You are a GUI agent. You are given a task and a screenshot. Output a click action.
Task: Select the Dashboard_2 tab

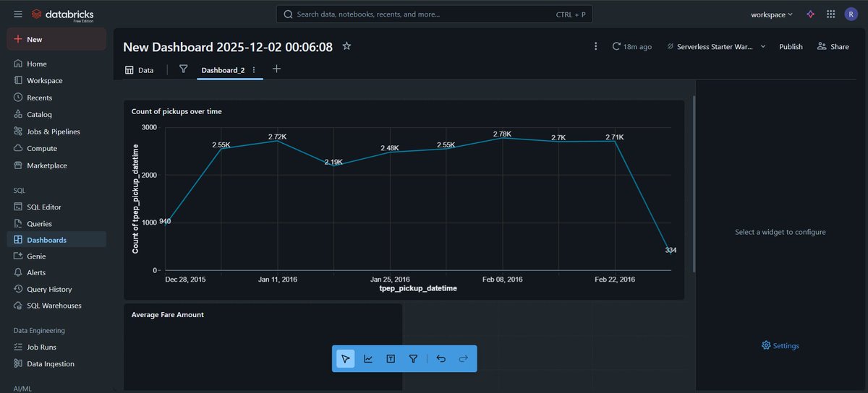point(223,70)
